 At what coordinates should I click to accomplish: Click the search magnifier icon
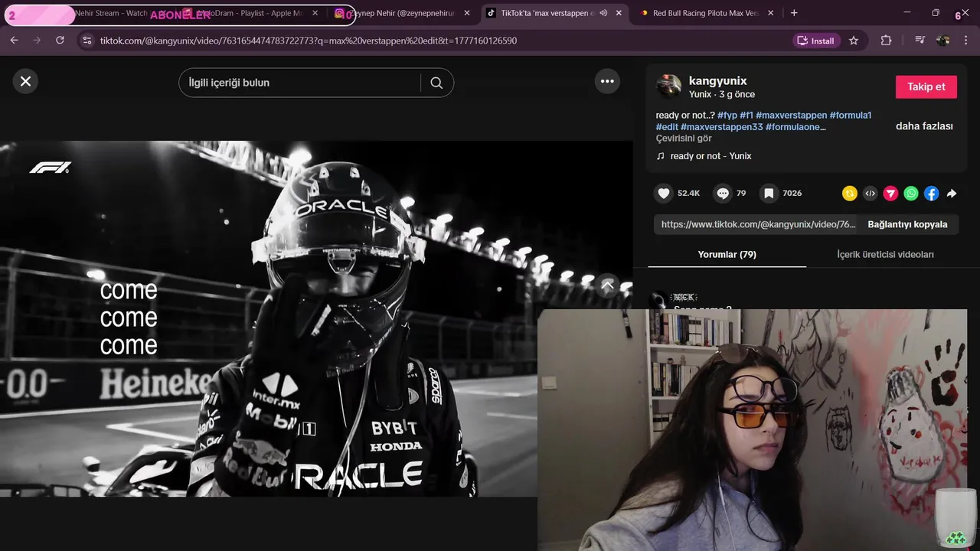[436, 83]
